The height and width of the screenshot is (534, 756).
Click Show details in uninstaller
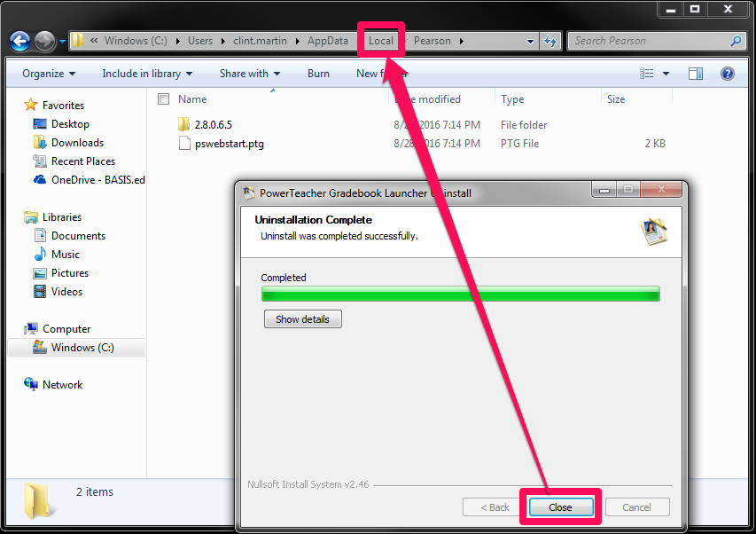click(303, 318)
